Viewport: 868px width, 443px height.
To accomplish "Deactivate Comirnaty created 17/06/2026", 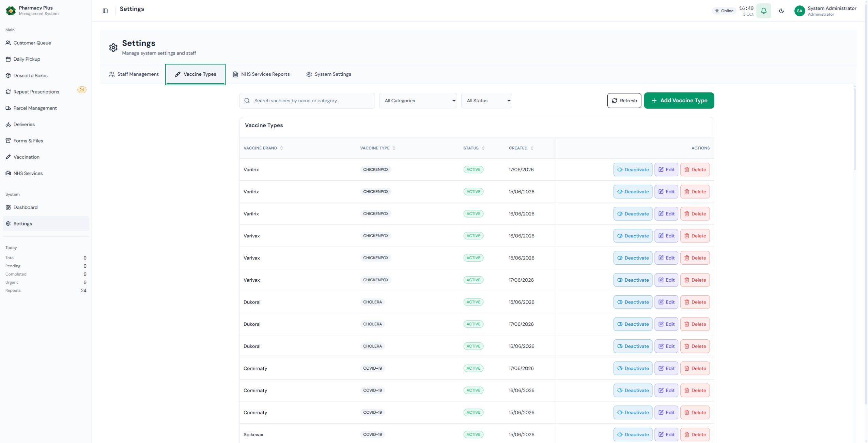I will pyautogui.click(x=633, y=368).
